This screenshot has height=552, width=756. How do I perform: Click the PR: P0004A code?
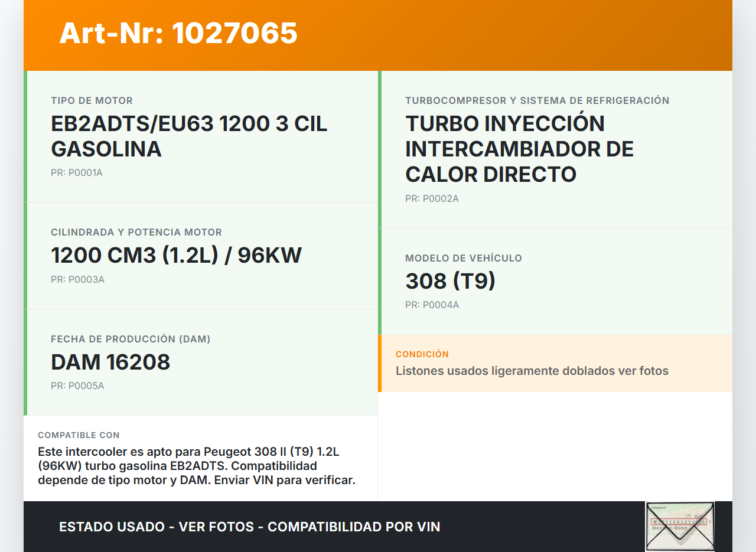click(x=432, y=305)
